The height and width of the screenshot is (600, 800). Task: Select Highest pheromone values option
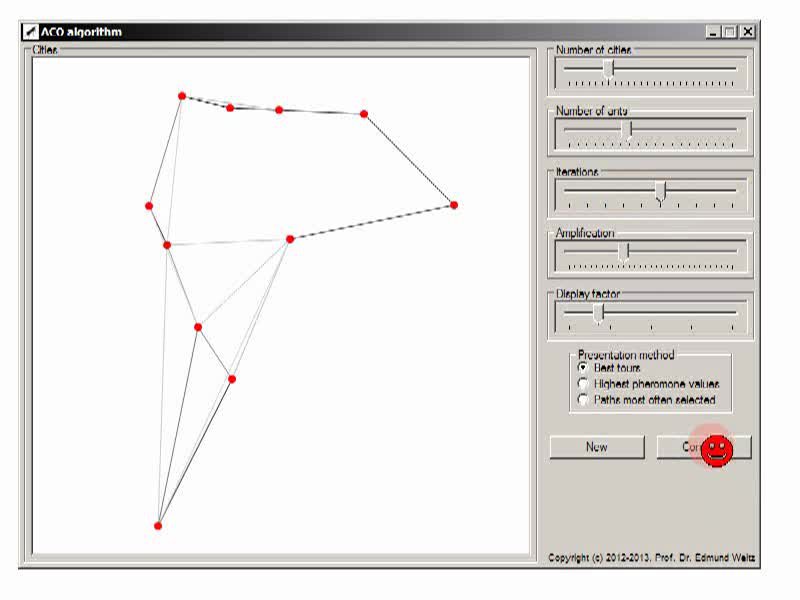tap(583, 384)
